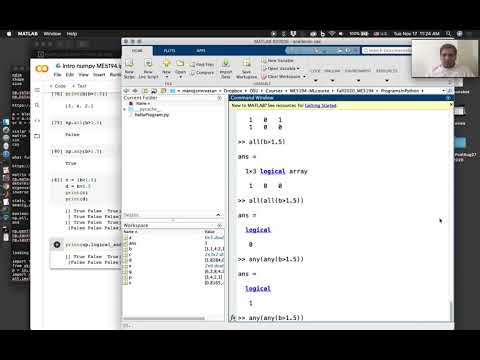Expand the collapsed ENVIRONMENT section arrow
The height and width of the screenshot is (360, 480).
[358, 80]
